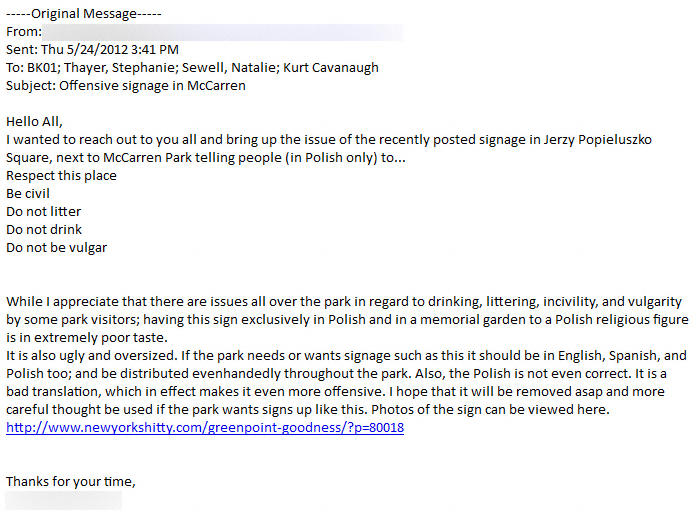This screenshot has width=694, height=522.
Task: Click the "Do not litter" line
Action: [44, 212]
